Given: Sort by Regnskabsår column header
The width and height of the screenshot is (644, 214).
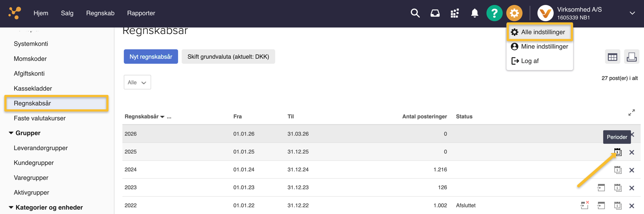Looking at the screenshot, I should [x=141, y=117].
